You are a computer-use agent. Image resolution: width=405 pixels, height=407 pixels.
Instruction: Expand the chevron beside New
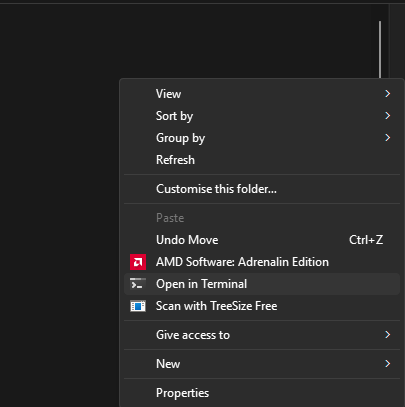pos(387,364)
